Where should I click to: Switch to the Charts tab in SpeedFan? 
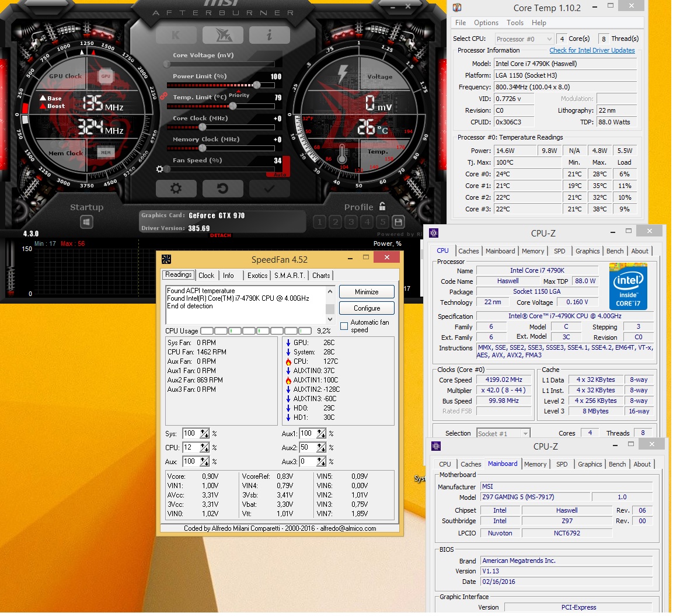[x=321, y=276]
